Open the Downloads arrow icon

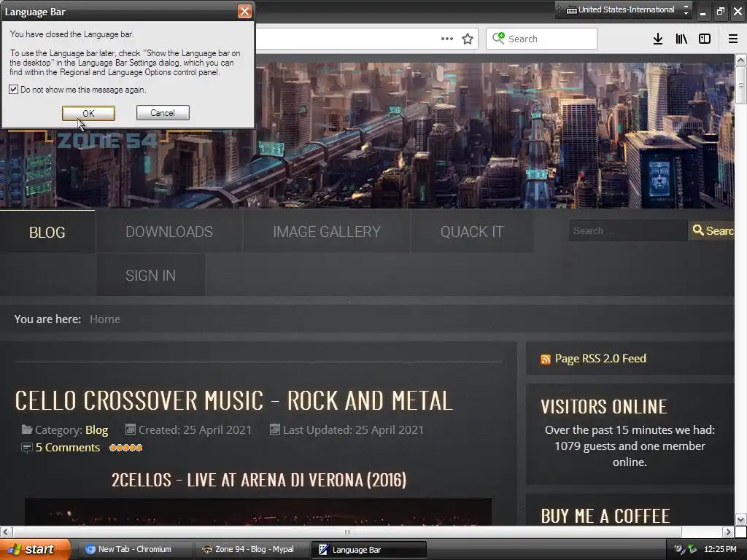(x=658, y=39)
